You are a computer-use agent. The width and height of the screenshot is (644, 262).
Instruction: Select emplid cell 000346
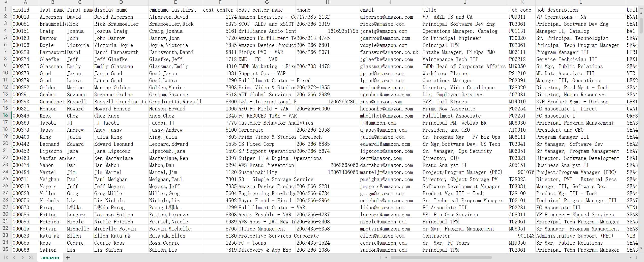pos(25,116)
